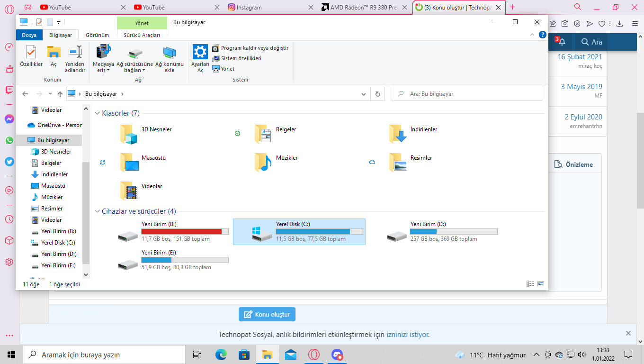Click the Opera ad blocker shield icon
Image resolution: width=644 pixels, height=364 pixels.
click(x=577, y=24)
